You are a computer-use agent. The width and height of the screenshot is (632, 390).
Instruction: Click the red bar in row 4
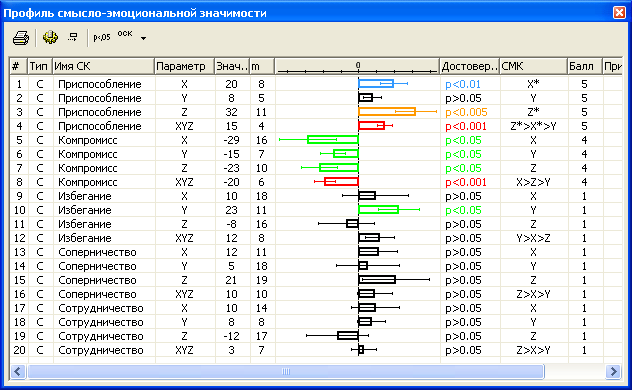(371, 125)
